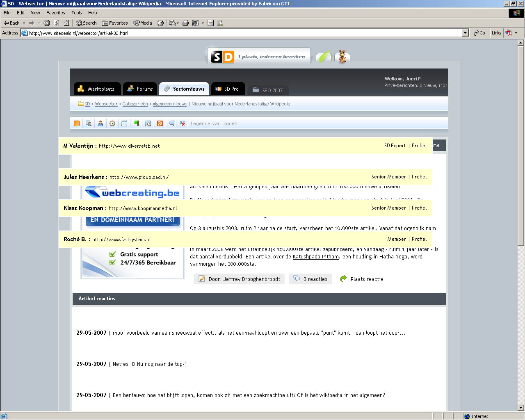Screen dimensions: 525x420
Task: Select the Sectornieuws tab
Action: point(184,89)
